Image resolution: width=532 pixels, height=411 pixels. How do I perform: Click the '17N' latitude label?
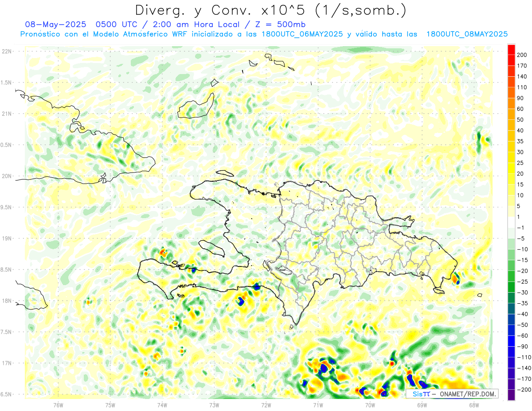pyautogui.click(x=6, y=363)
